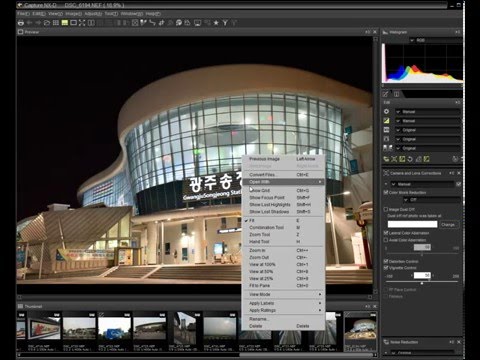Select Show Focus Point in context menu
Screen dimensions: 480x360
pyautogui.click(x=283, y=197)
